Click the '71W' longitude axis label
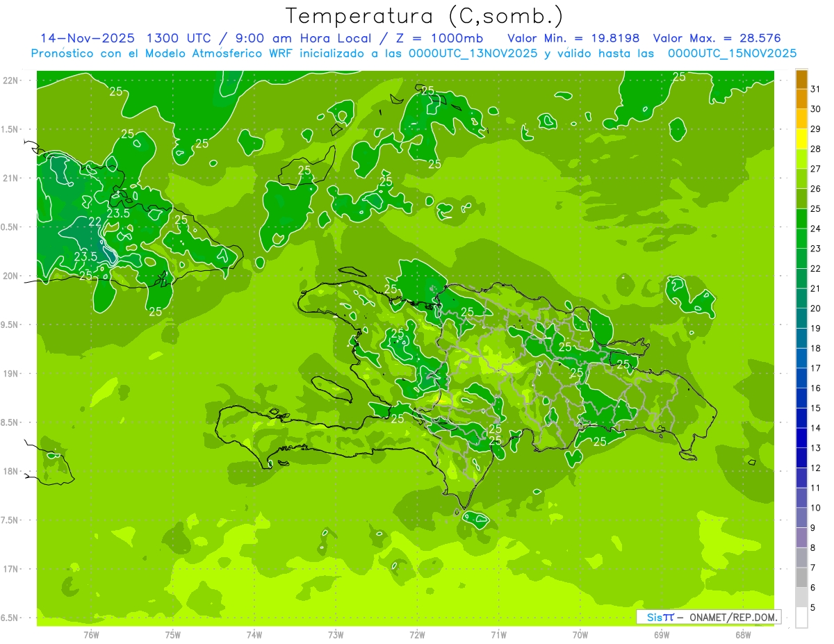 (x=498, y=635)
